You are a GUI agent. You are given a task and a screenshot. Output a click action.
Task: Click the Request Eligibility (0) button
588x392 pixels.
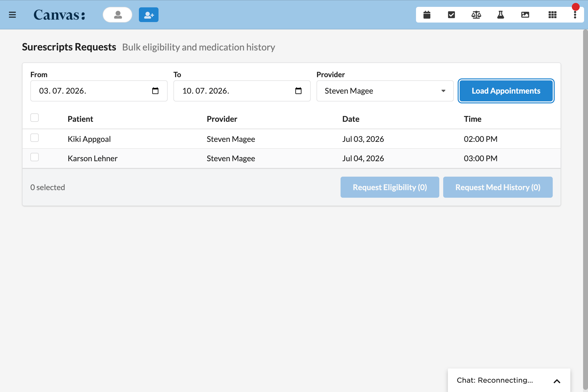(x=390, y=187)
